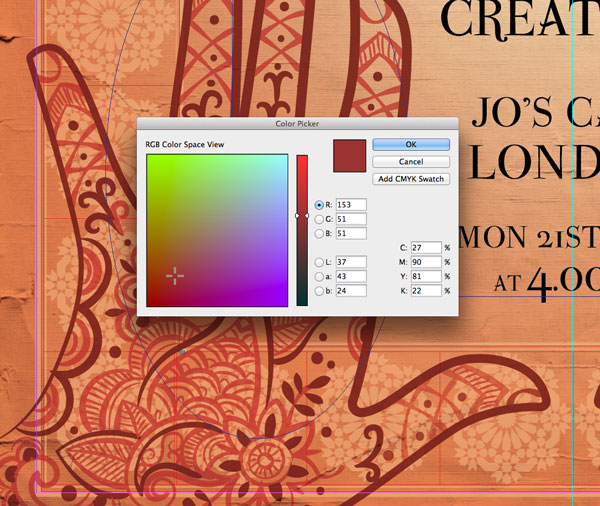Click the 'RGB Color Space View' label
Screen dimensions: 600x506
pyautogui.click(x=185, y=145)
